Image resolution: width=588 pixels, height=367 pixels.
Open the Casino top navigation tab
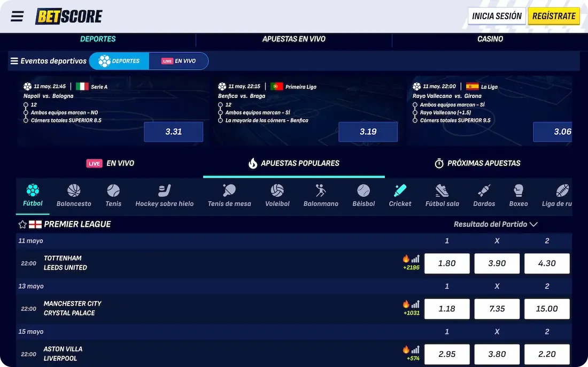tap(490, 39)
